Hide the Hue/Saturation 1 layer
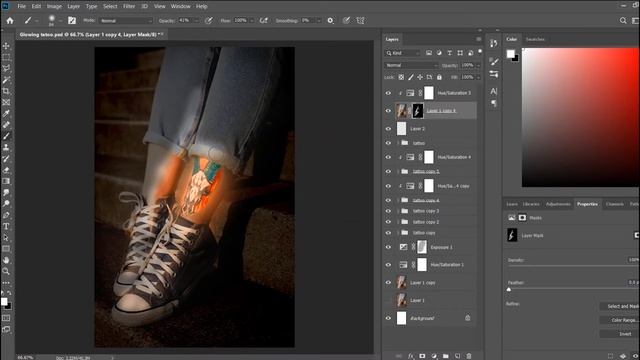Viewport: 640px width, 360px height. 388,264
